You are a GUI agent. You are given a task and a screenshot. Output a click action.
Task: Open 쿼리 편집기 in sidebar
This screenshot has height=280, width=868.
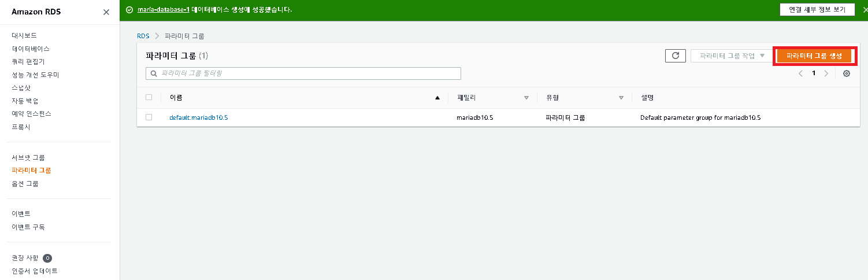(x=28, y=62)
